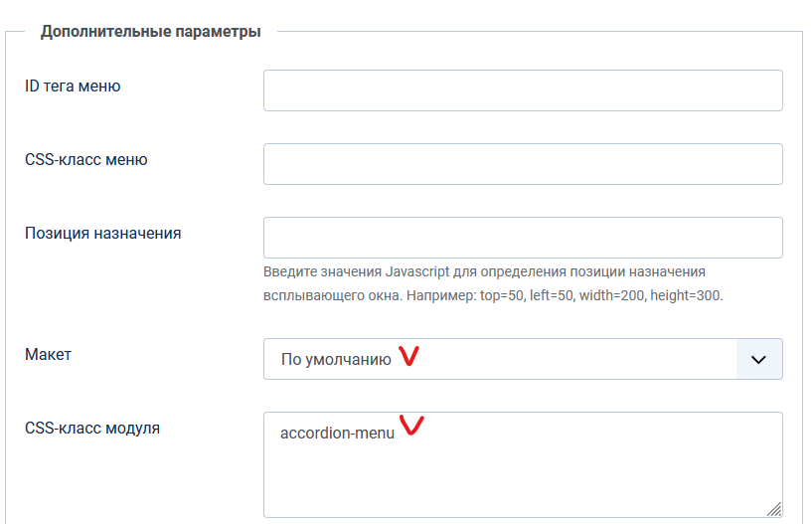Click the "CSS-класс модуля" label
This screenshot has width=812, height=524.
coord(91,429)
